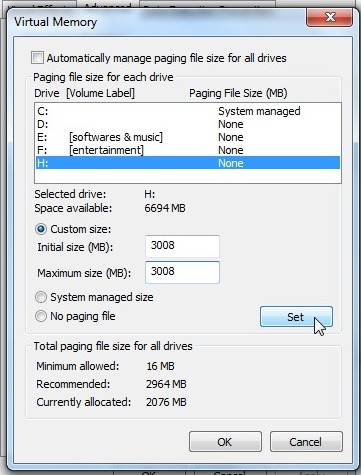
Task: Select drive D: in the list
Action: coord(188,124)
